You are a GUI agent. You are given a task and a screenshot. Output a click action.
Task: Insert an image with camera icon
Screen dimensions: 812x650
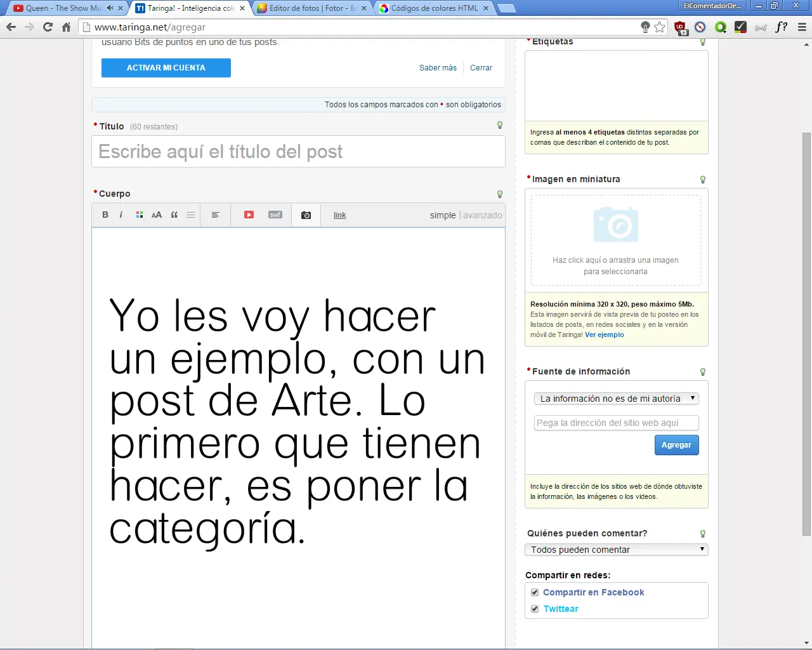[306, 215]
